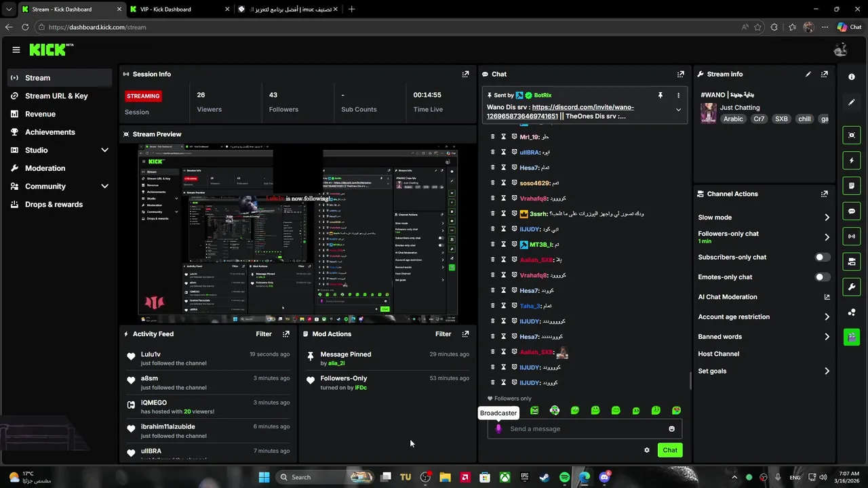Click the broadcast signal sidebar icon
This screenshot has width=868, height=488.
pos(852,236)
